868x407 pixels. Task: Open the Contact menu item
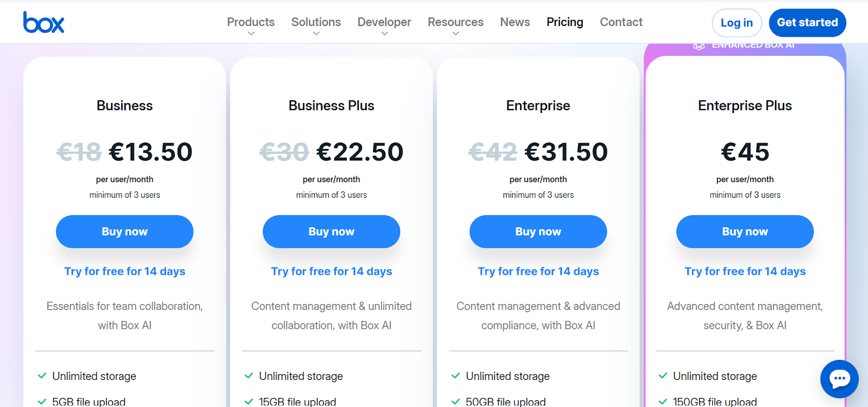point(621,22)
